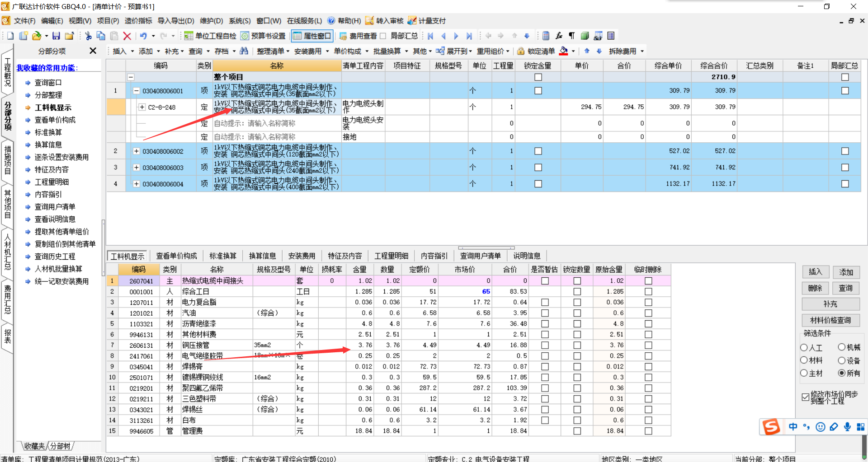Expand the C2-8-248 quota row
This screenshot has width=868, height=462.
(142, 107)
